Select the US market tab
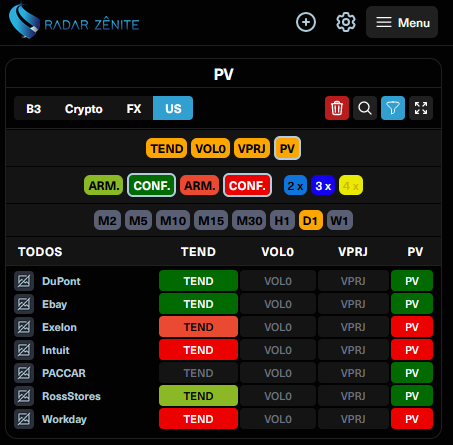The height and width of the screenshot is (445, 453). pos(173,108)
